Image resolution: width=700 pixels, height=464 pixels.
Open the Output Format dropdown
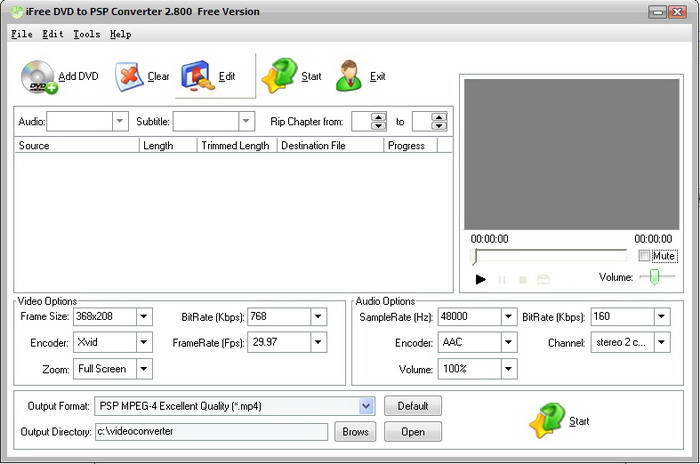[x=366, y=406]
